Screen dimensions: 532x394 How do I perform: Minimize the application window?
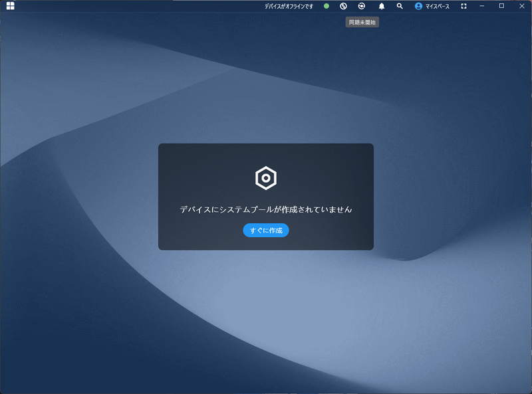481,6
